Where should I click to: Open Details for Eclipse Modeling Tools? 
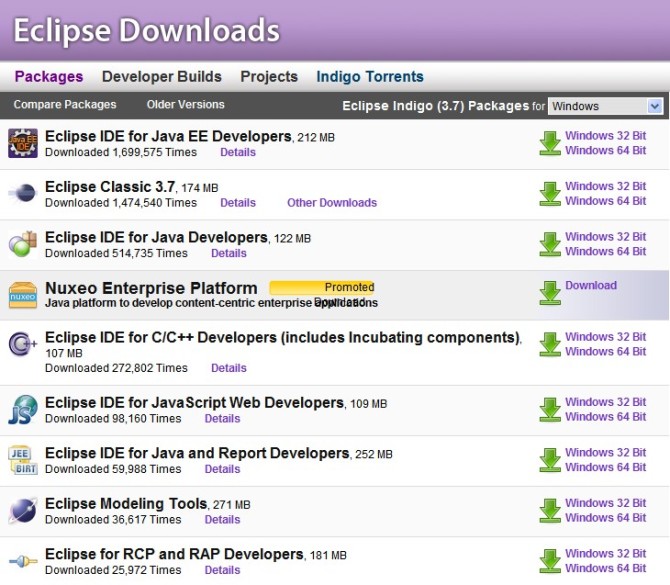coord(222,519)
